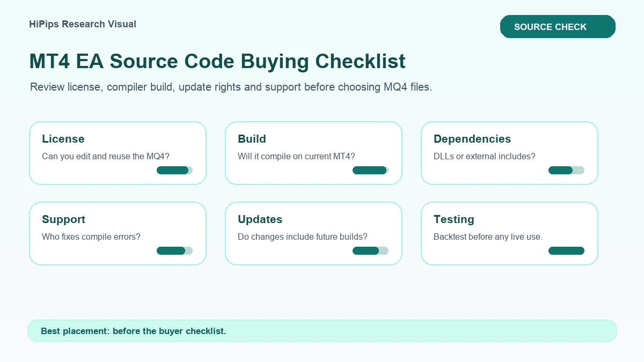
Task: Click the Support card progress bar
Action: click(174, 251)
